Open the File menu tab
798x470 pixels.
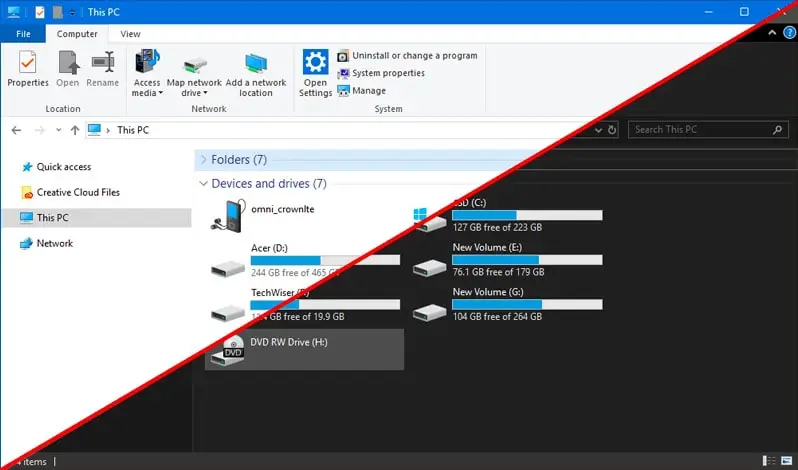coord(23,34)
